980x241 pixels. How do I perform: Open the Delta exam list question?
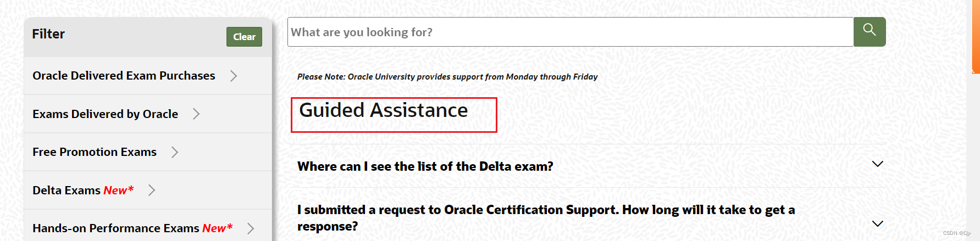pos(425,166)
